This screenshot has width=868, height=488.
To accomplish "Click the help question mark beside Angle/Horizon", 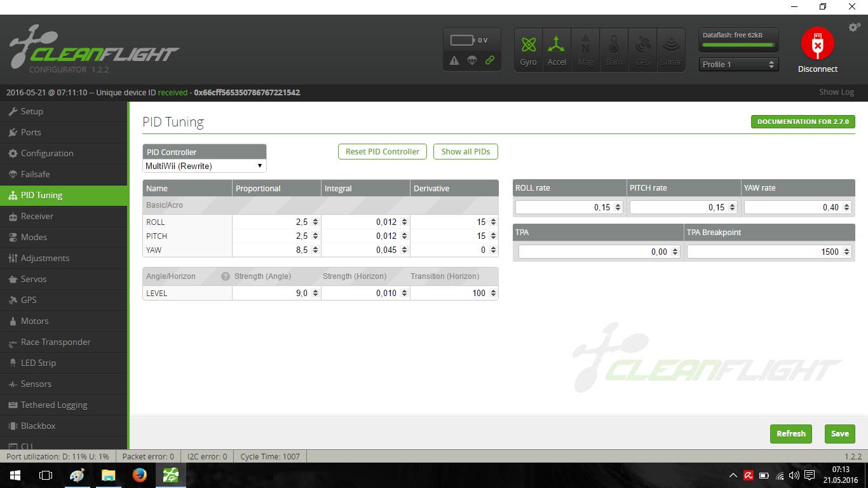I will coord(225,276).
